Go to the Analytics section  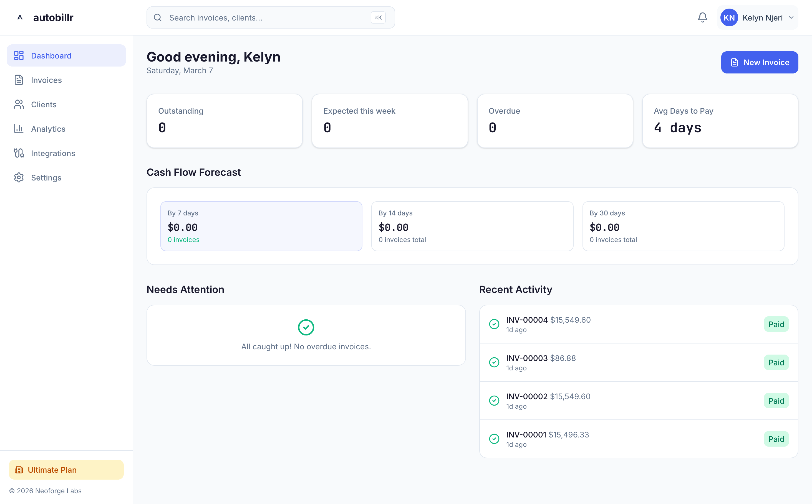click(x=48, y=129)
